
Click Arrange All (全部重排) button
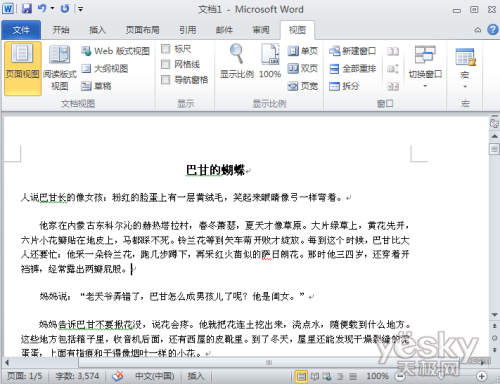pyautogui.click(x=353, y=69)
